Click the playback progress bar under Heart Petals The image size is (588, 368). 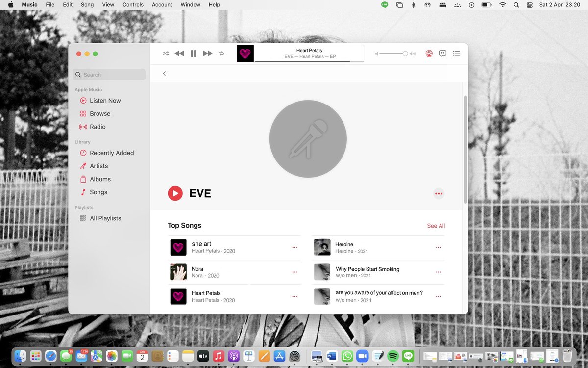click(309, 61)
